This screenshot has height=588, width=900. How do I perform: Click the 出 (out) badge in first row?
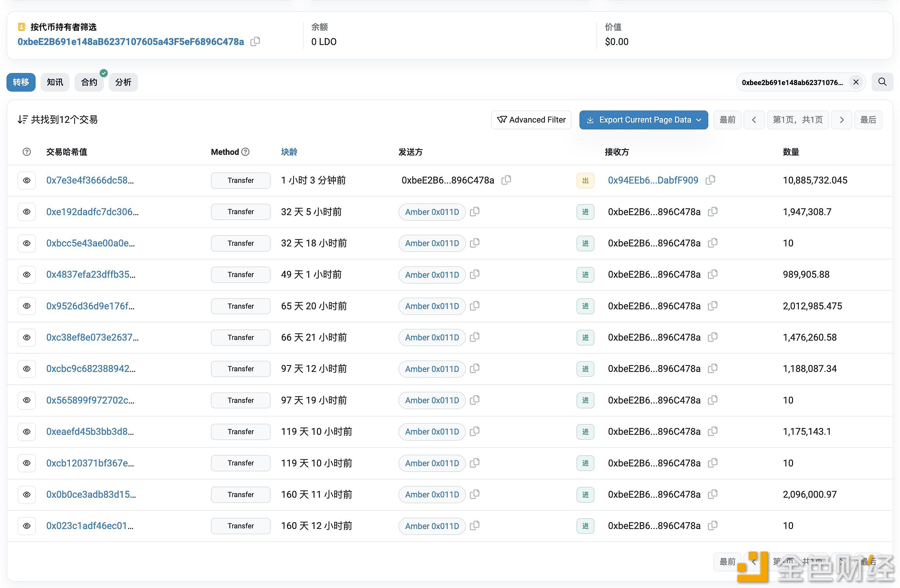tap(585, 180)
